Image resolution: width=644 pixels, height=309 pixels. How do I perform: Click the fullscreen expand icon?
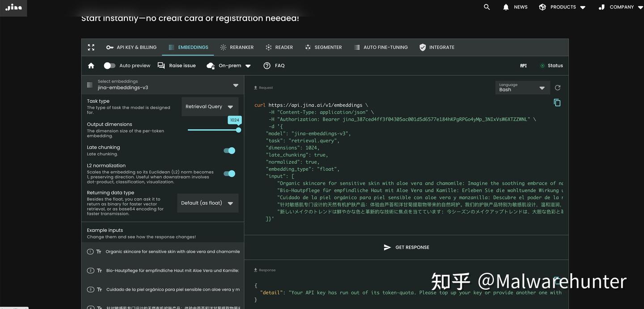[91, 47]
